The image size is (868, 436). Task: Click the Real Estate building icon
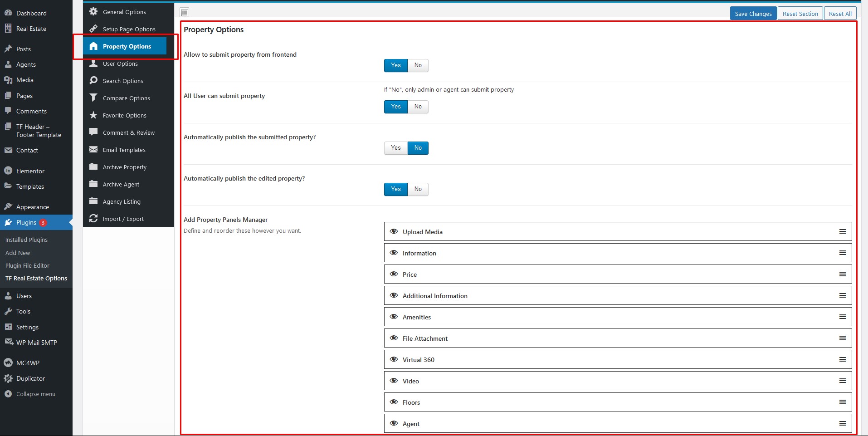pyautogui.click(x=8, y=29)
